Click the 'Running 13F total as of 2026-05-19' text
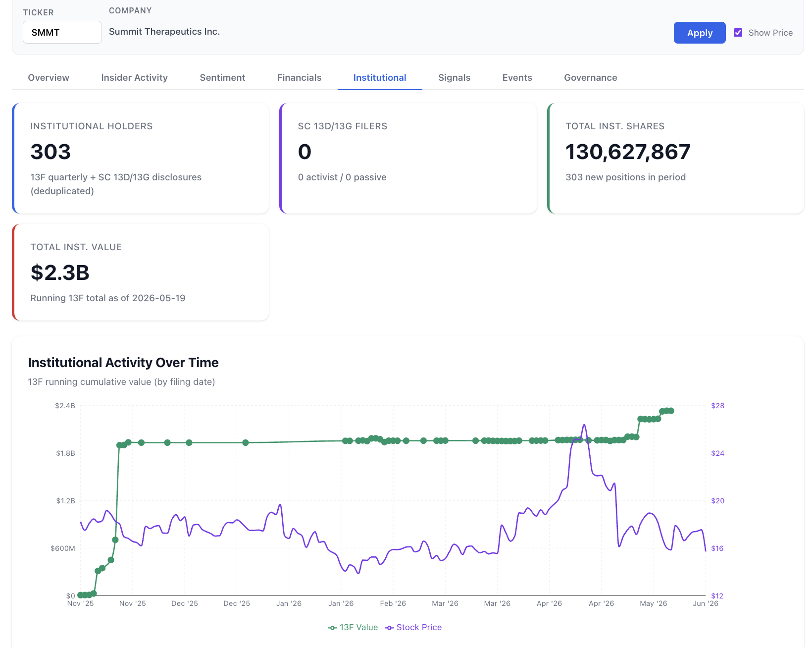 point(108,298)
